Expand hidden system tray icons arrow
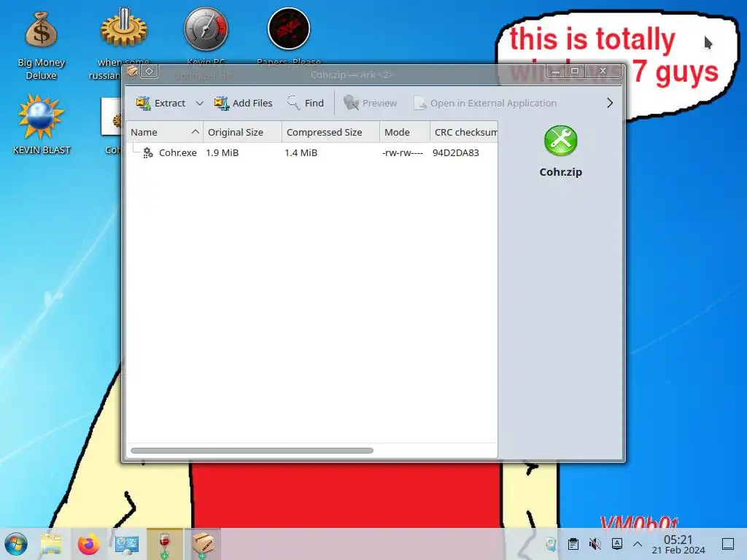 638,544
